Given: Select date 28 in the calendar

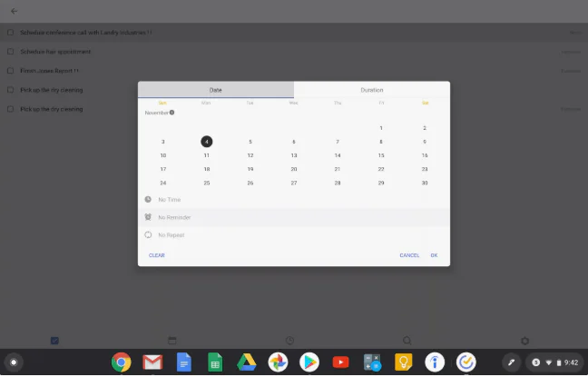Looking at the screenshot, I should coord(338,183).
